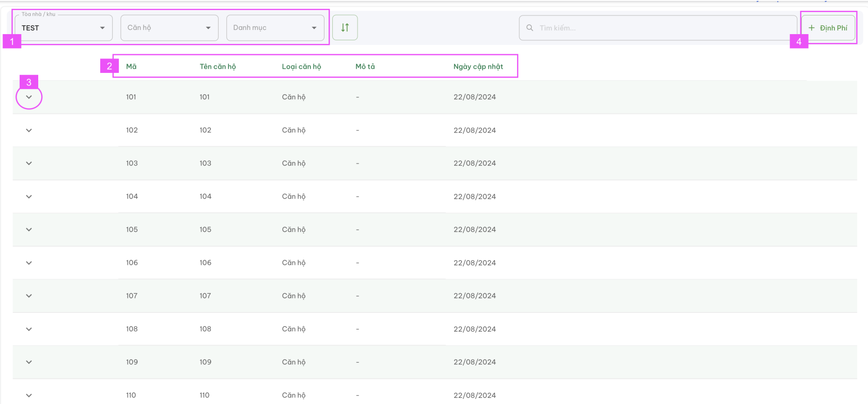Click the Ngày cập nhật column header
Viewport: 868px width, 404px height.
(x=478, y=66)
